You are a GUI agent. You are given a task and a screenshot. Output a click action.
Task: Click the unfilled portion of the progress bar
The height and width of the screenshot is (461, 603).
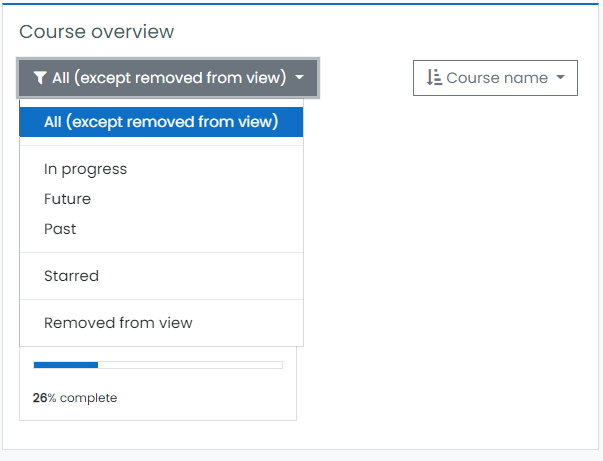[190, 365]
